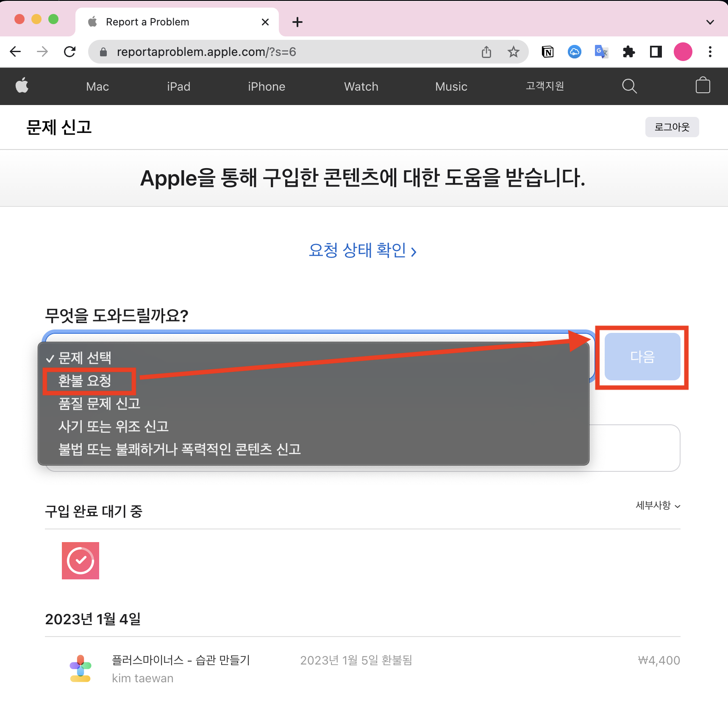728x706 pixels.
Task: Open the pink profile avatar
Action: coord(683,52)
